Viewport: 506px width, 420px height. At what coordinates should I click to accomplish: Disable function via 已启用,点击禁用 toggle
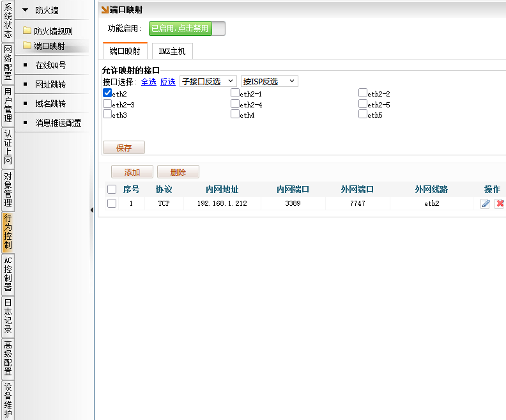(x=187, y=28)
